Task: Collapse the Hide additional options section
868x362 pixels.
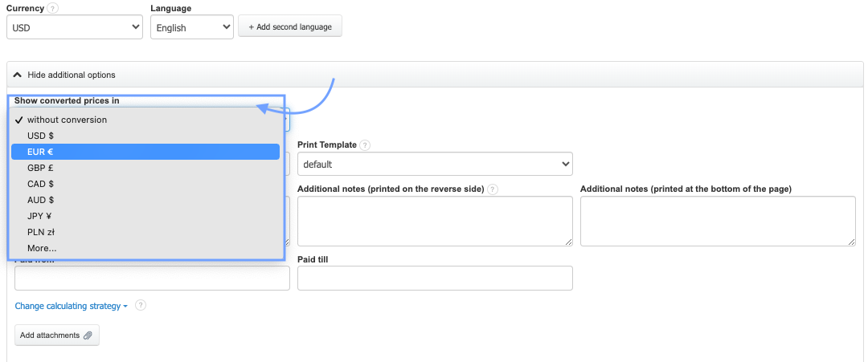Action: (65, 75)
